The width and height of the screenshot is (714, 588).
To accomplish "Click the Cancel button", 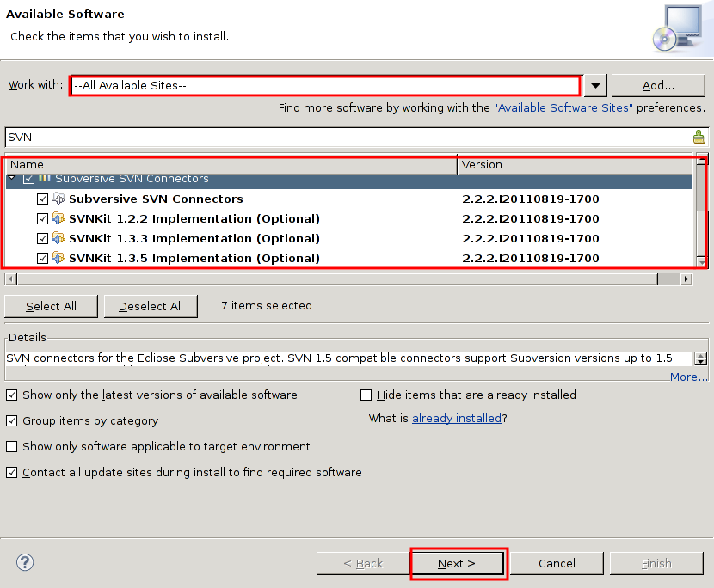I will (x=557, y=563).
